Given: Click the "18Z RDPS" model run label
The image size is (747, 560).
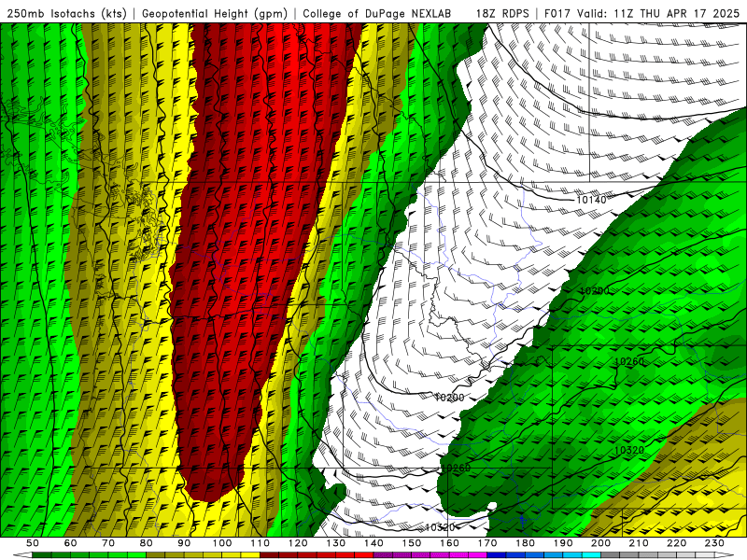Looking at the screenshot, I should click(x=502, y=13).
